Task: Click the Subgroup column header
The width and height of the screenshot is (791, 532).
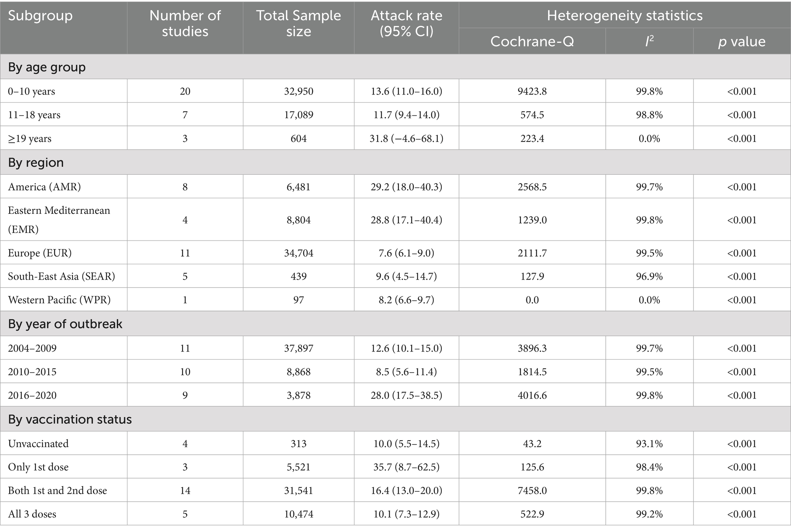Action: click(40, 16)
